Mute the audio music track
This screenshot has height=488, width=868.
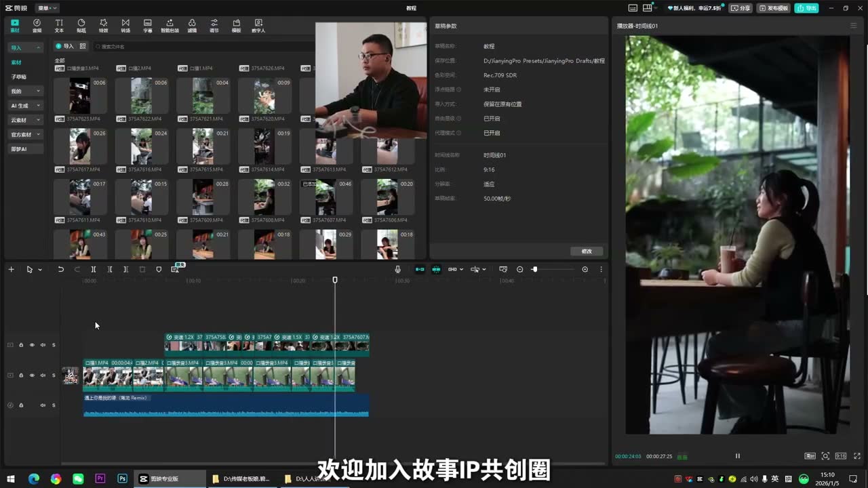point(43,405)
